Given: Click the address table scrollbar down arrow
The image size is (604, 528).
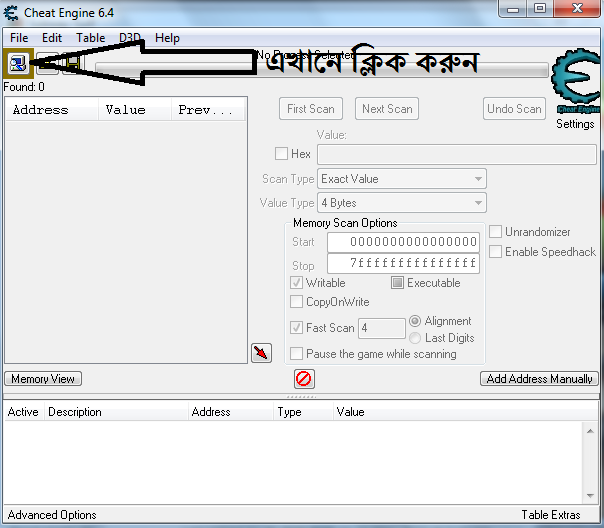Looking at the screenshot, I should point(590,496).
